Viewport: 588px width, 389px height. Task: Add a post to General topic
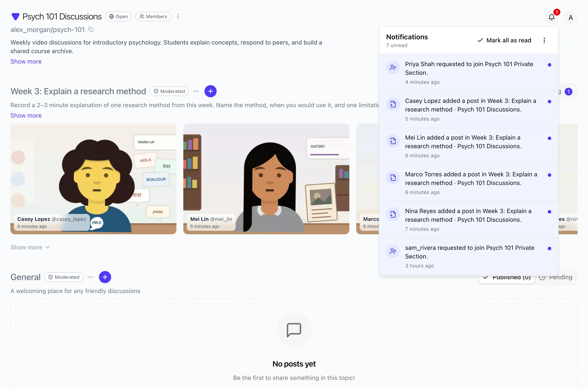pyautogui.click(x=105, y=277)
